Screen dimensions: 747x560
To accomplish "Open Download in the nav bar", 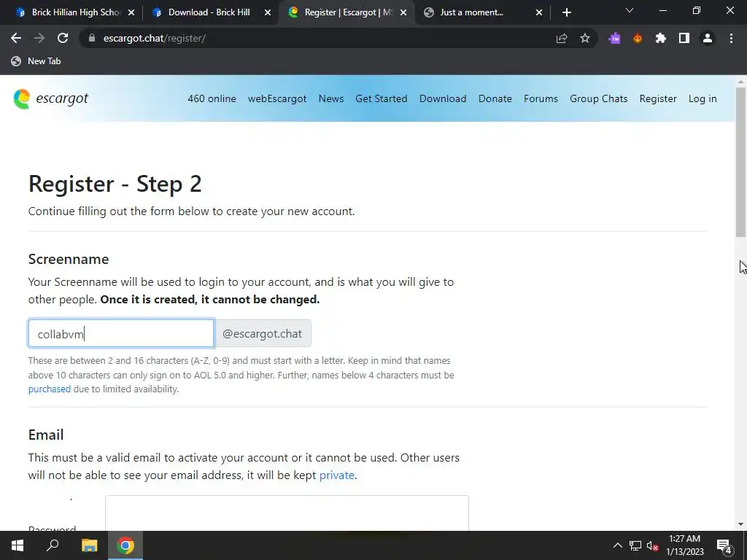I will [443, 98].
